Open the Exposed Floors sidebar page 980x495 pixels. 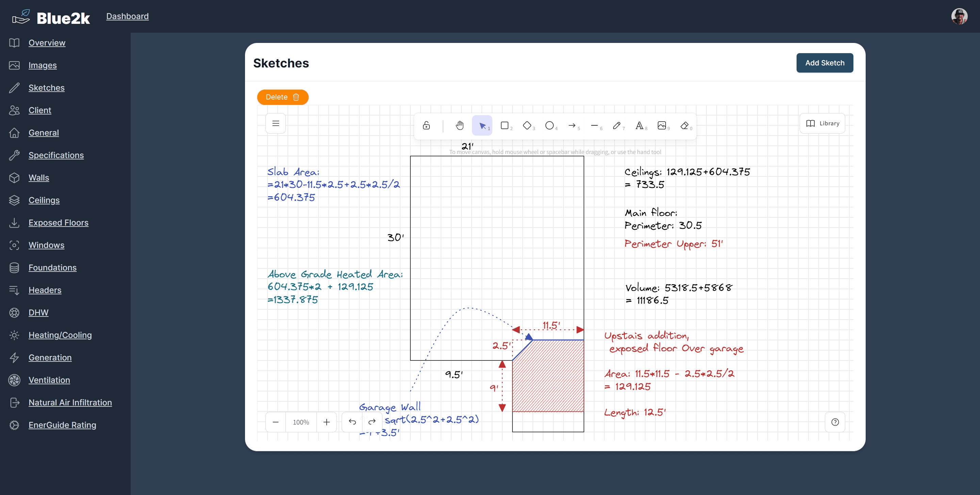58,222
